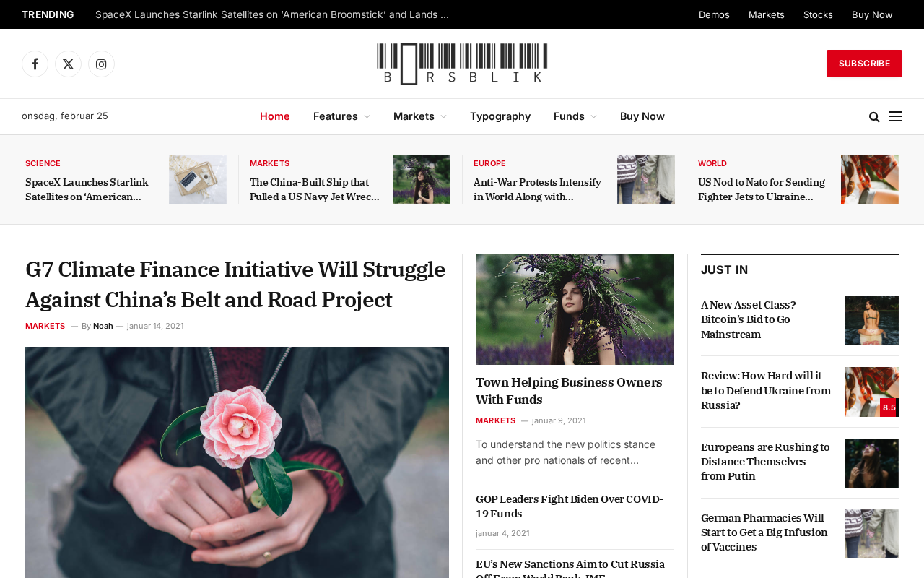Expand the Markets menu dropdown
This screenshot has height=578, width=924.
pyautogui.click(x=420, y=116)
